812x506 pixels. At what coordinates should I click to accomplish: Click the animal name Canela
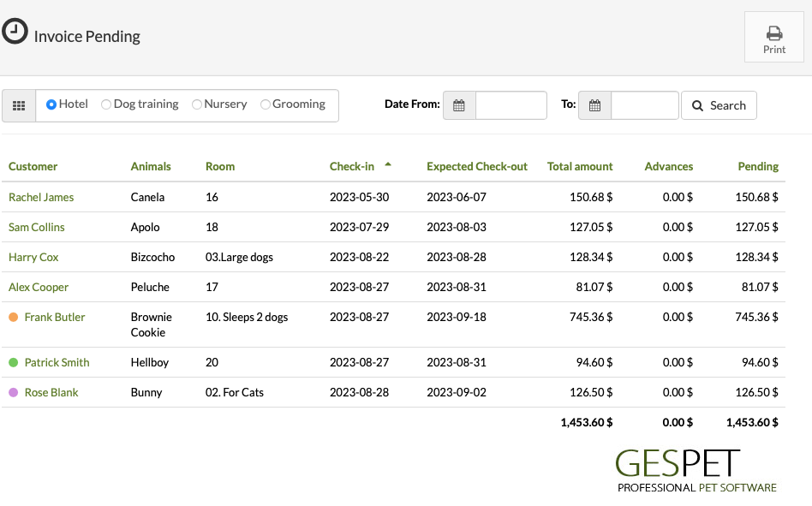tap(147, 197)
